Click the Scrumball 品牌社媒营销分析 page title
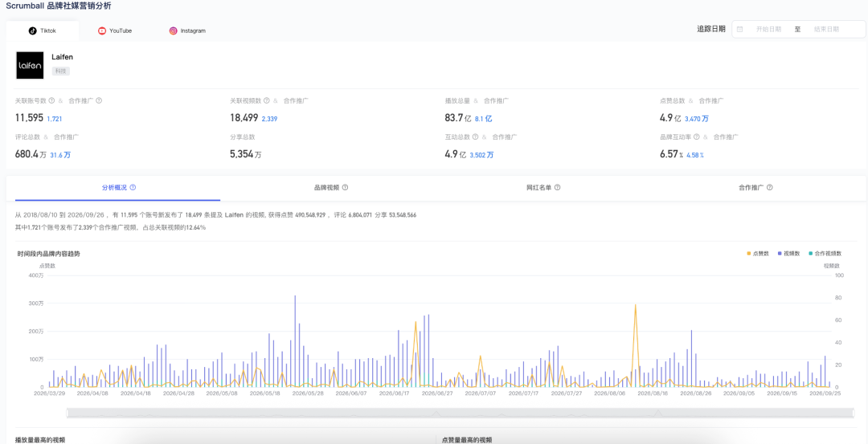Screen dimensions: 868x444 58,6
